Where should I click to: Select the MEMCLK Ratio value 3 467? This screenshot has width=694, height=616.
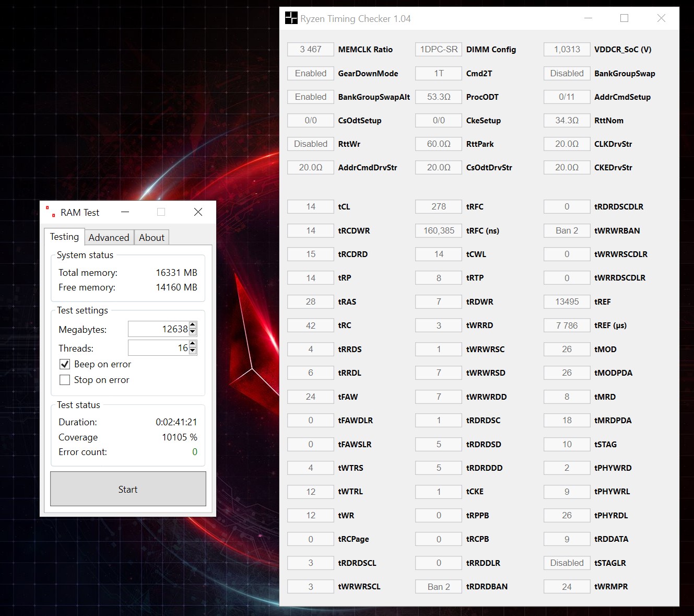click(x=311, y=49)
